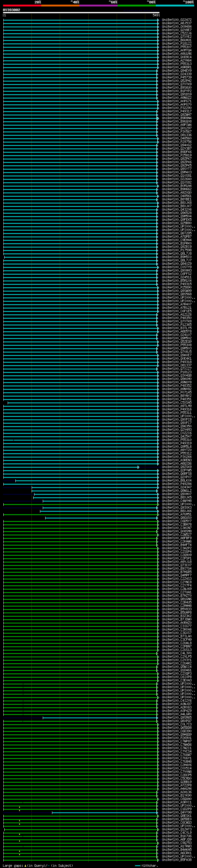The image size is (197, 868).
Task: Select the UniRef100_P49317 label
Action: coord(177,111)
